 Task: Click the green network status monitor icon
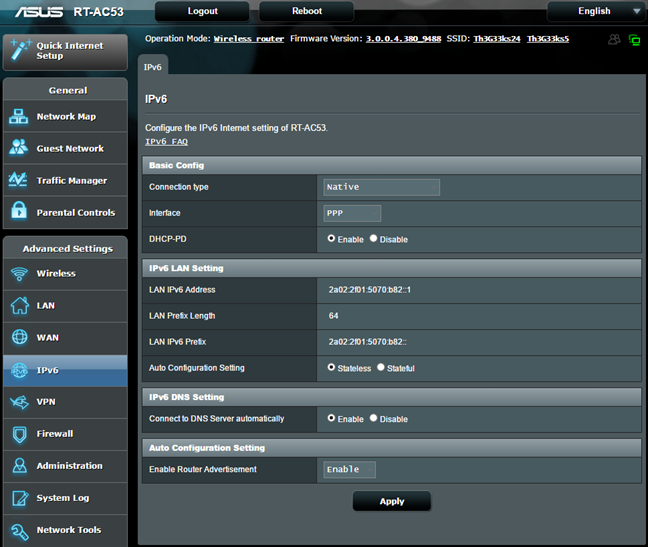[634, 40]
